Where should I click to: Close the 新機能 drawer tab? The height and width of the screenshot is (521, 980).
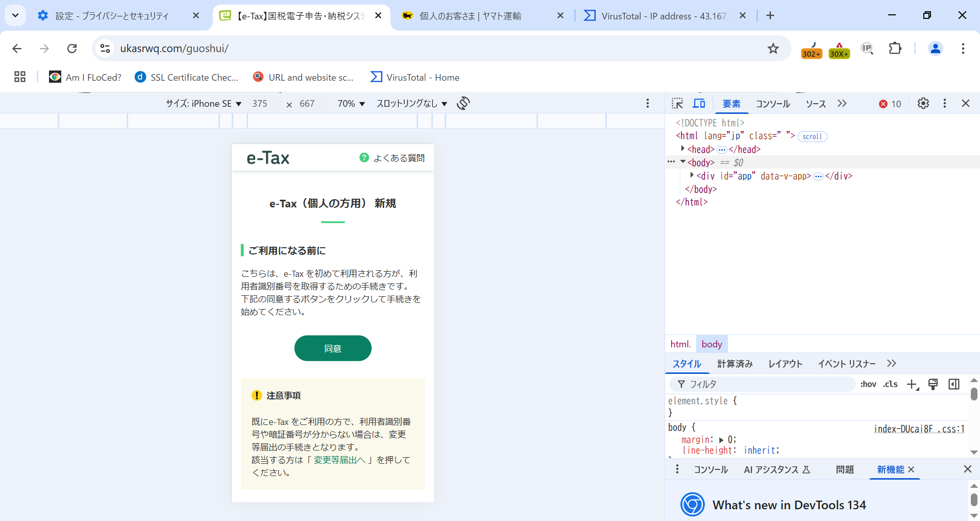[x=912, y=469]
